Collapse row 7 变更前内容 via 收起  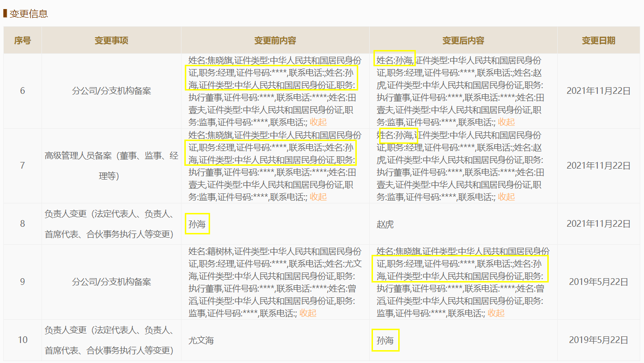coord(318,197)
